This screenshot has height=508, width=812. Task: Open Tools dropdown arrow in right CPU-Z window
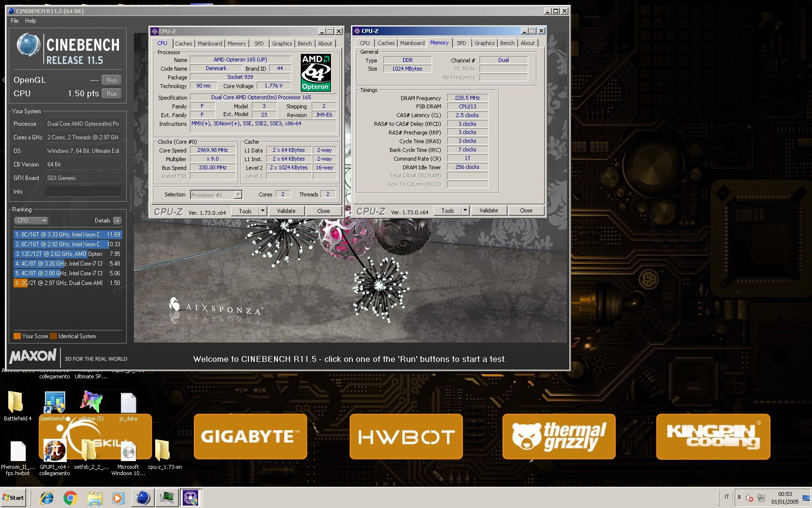465,210
